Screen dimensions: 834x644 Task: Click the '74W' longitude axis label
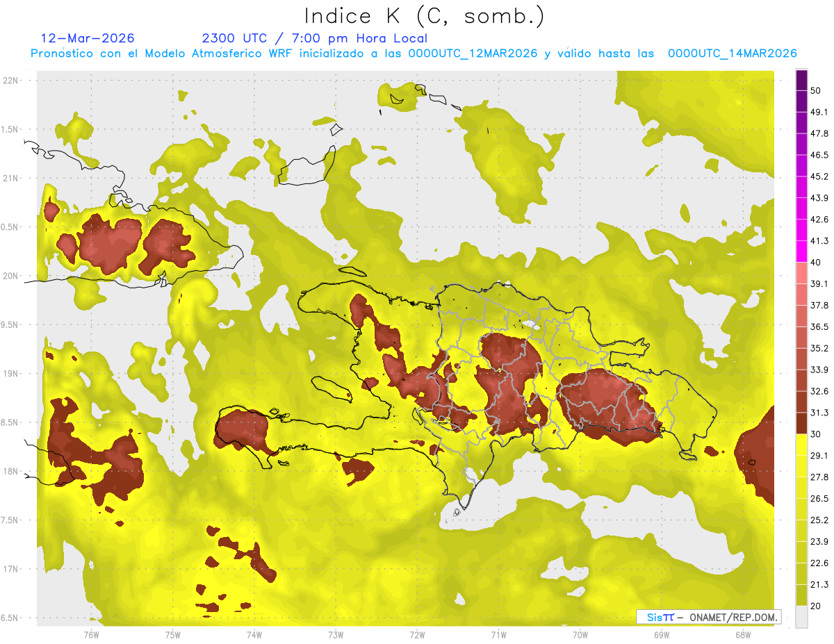(254, 636)
